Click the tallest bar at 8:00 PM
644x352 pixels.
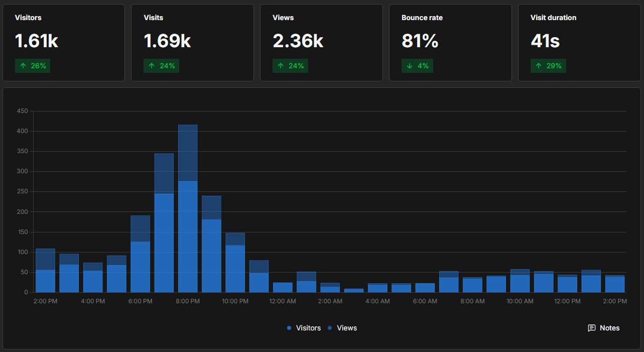click(188, 208)
